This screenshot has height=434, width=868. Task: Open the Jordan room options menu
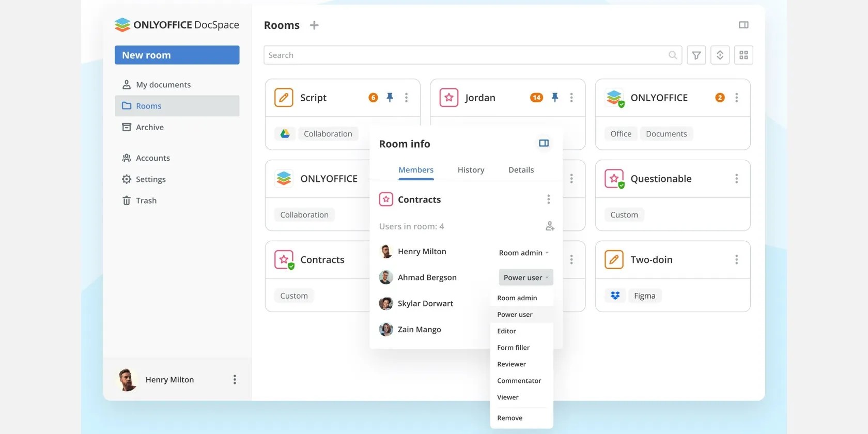tap(571, 98)
